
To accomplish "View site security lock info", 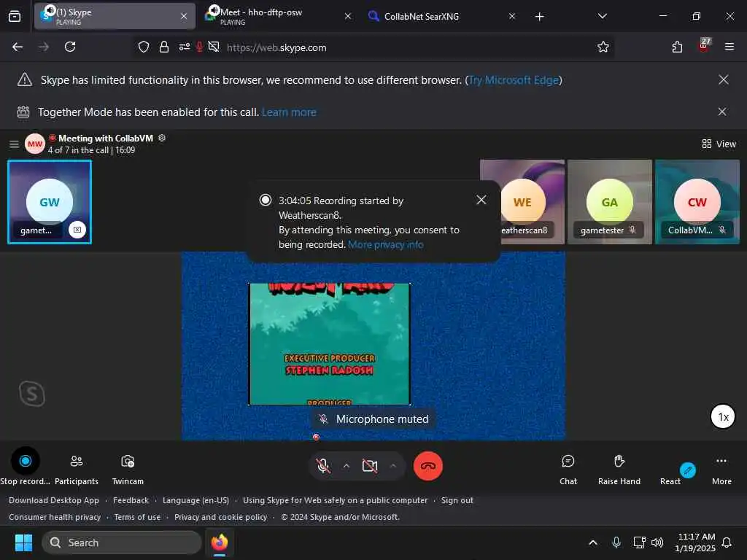I will [x=164, y=47].
